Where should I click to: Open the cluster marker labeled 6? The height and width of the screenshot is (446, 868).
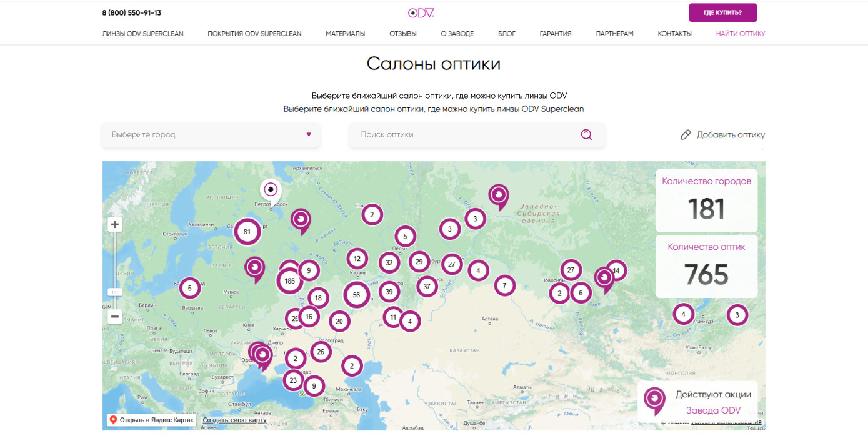581,292
